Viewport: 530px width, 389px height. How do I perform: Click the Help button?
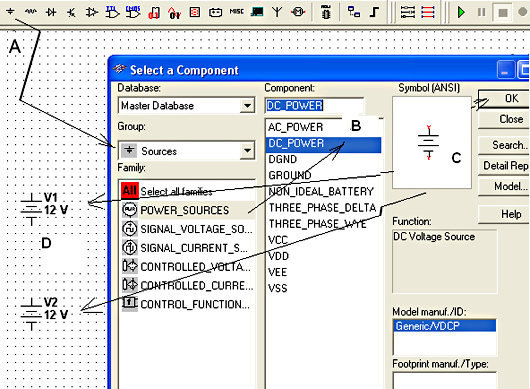point(504,214)
